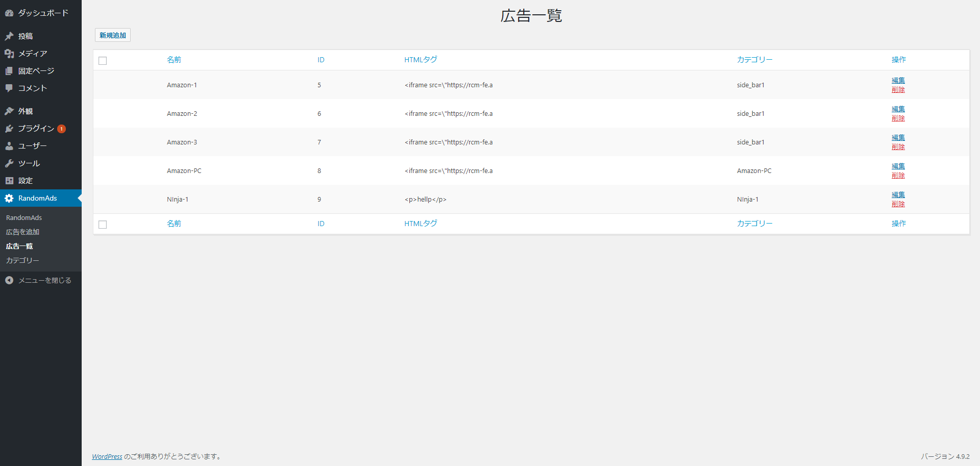Click the WordPress footer link

coord(107,456)
